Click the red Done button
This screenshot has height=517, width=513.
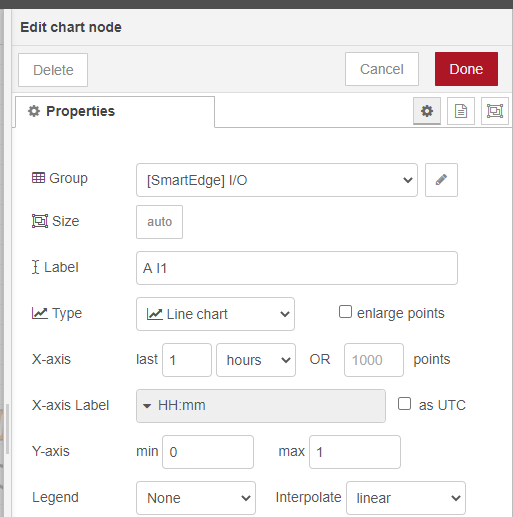466,69
